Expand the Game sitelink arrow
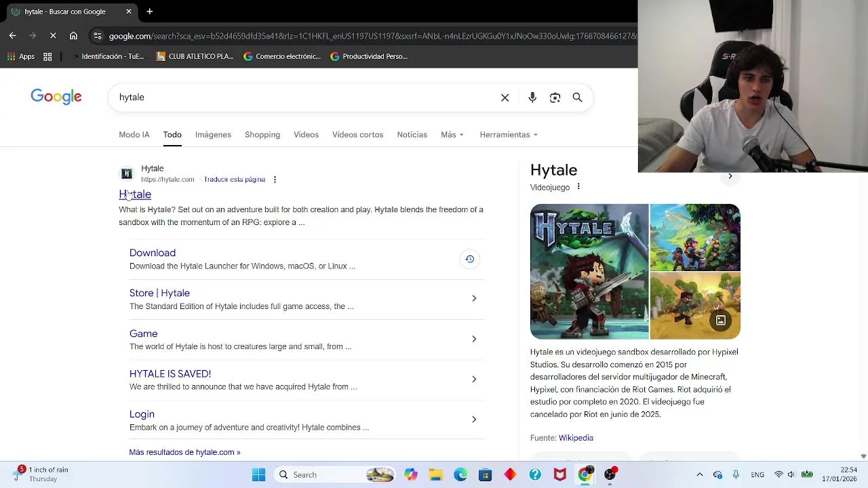The height and width of the screenshot is (488, 868). 474,339
